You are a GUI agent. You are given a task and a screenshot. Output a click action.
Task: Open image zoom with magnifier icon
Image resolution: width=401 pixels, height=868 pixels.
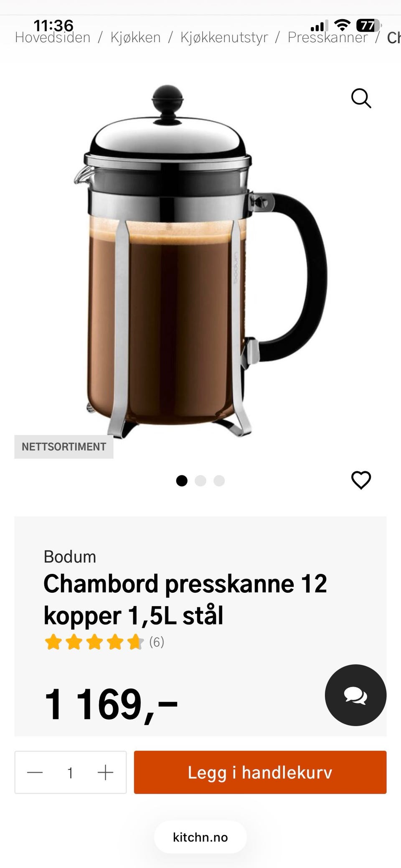tap(361, 98)
